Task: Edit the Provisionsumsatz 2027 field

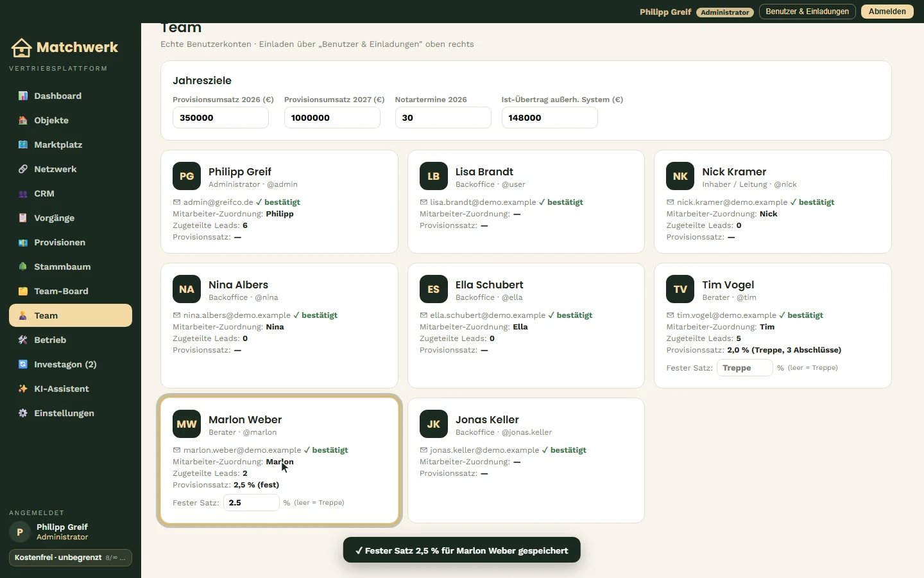Action: coord(332,118)
